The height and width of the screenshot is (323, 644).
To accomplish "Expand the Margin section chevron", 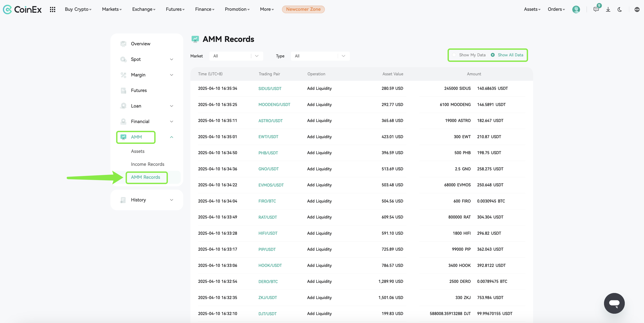I will pos(172,75).
